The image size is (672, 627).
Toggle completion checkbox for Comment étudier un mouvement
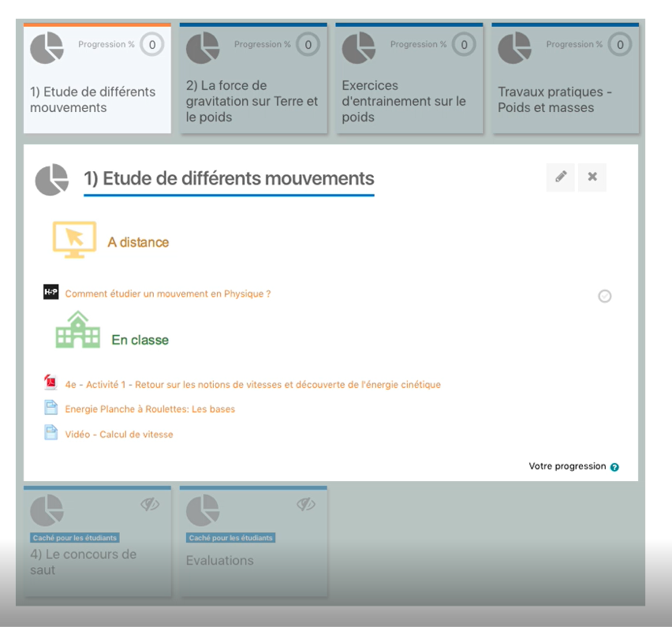[605, 297]
